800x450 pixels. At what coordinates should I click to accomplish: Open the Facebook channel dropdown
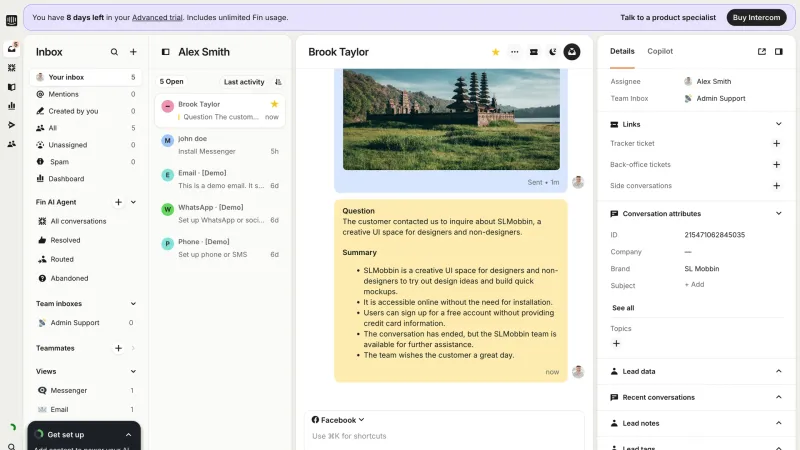pyautogui.click(x=338, y=420)
